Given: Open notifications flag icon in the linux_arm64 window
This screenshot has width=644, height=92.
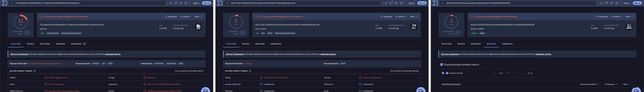Looking at the screenshot, I should tap(391, 3).
